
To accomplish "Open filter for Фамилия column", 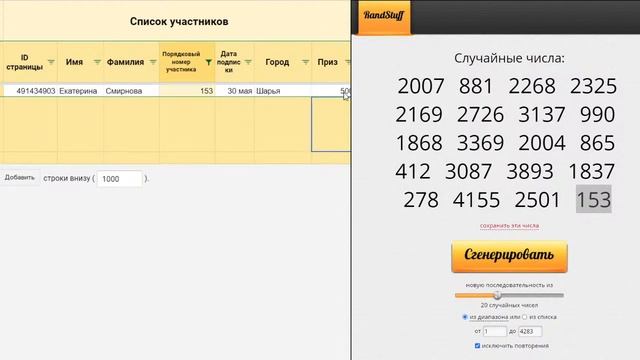I will click(x=153, y=62).
